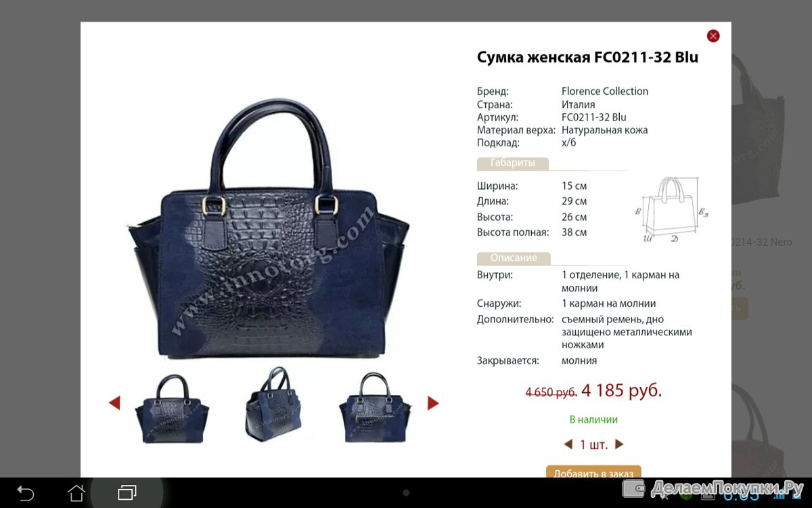812x508 pixels.
Task: Click the large blue bag main image
Action: point(269,228)
